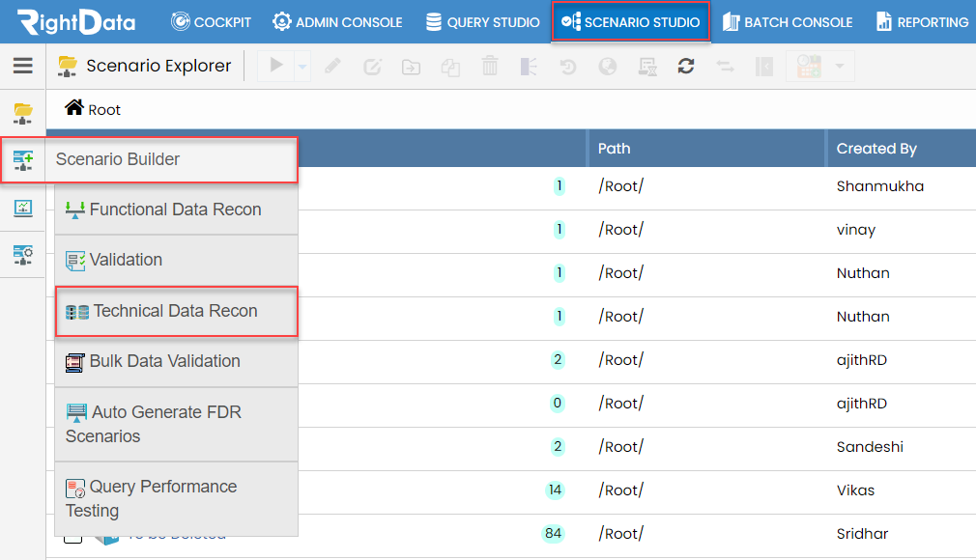Click the refresh icon in toolbar

[686, 67]
